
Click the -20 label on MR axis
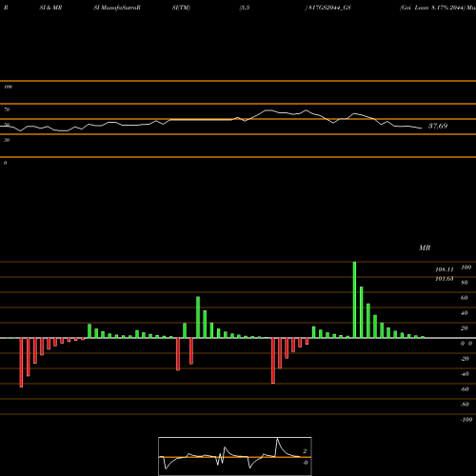[x=465, y=359]
